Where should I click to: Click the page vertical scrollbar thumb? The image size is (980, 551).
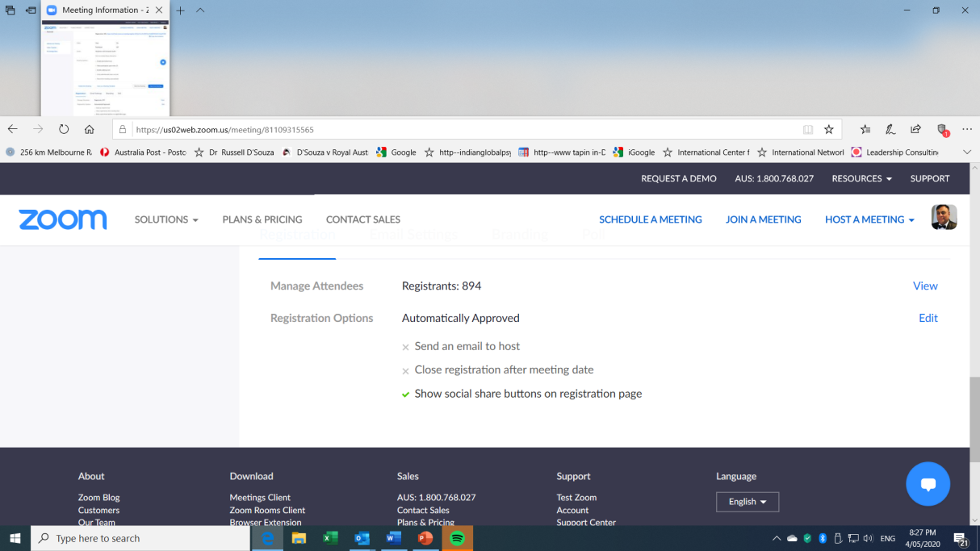point(974,419)
